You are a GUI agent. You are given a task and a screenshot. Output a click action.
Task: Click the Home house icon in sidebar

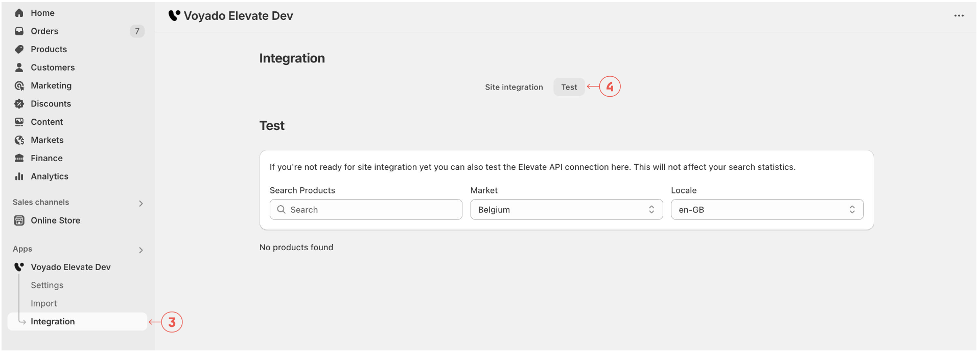(19, 13)
